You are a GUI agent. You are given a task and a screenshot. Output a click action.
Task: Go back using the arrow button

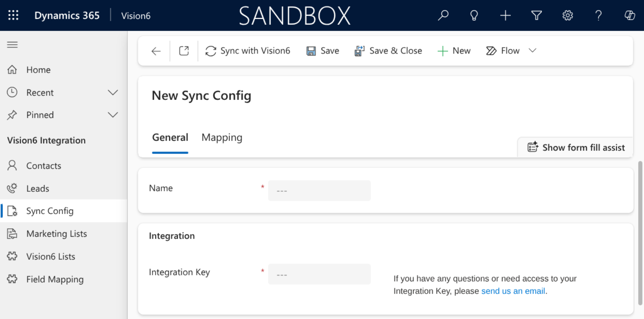(x=156, y=51)
